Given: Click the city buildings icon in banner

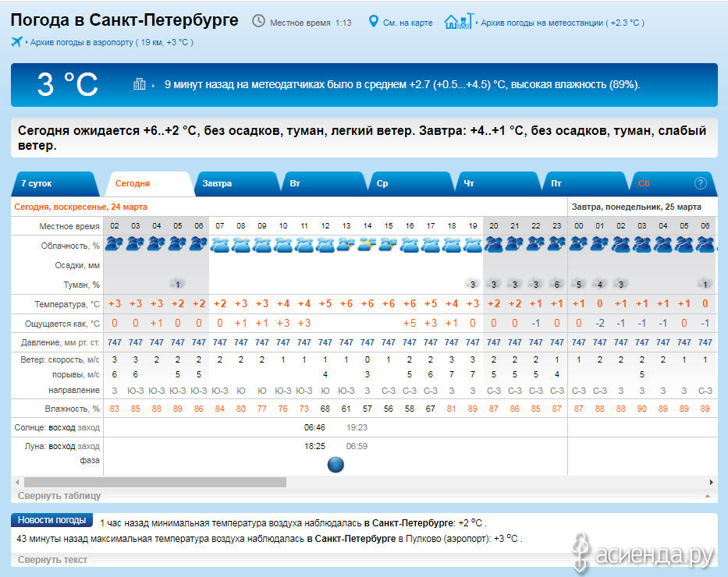Looking at the screenshot, I should coord(140,84).
